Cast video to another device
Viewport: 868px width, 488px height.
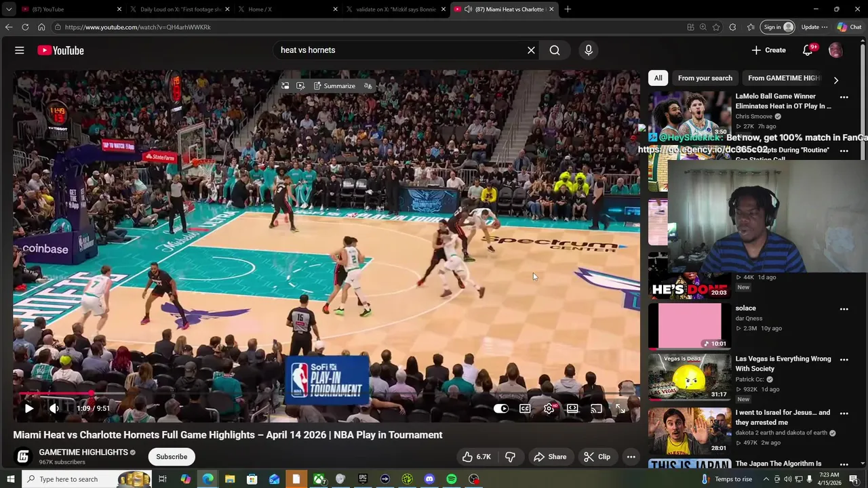(596, 409)
